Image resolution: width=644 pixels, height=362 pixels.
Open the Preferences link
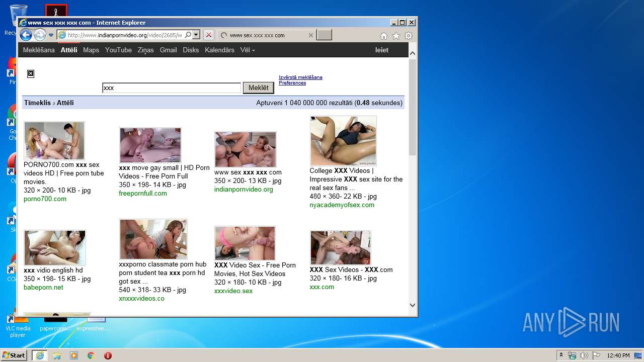[292, 83]
